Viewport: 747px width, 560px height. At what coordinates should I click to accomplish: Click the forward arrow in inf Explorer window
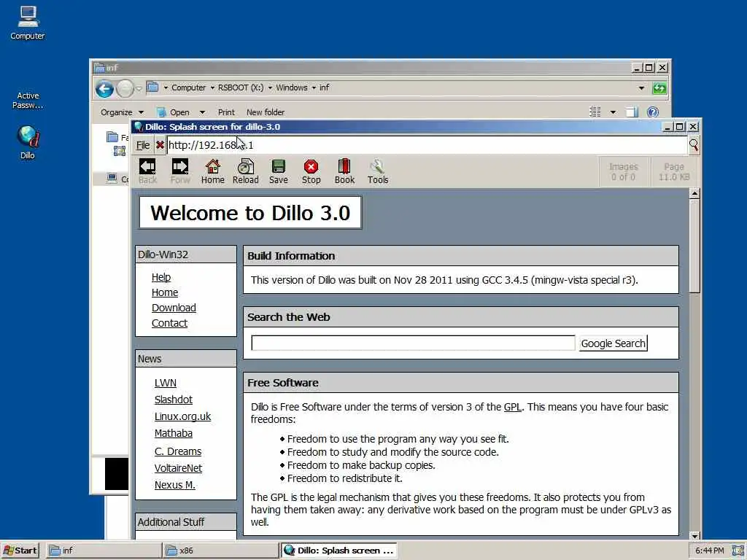[125, 88]
